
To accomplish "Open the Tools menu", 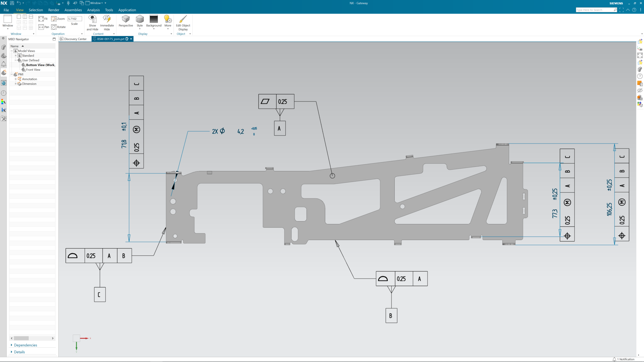I will 109,10.
